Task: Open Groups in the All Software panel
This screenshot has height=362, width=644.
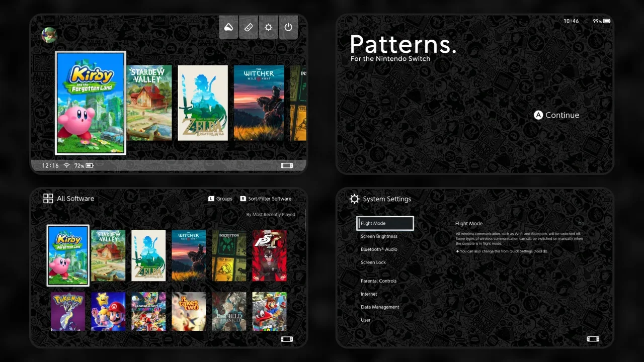Action: 220,199
